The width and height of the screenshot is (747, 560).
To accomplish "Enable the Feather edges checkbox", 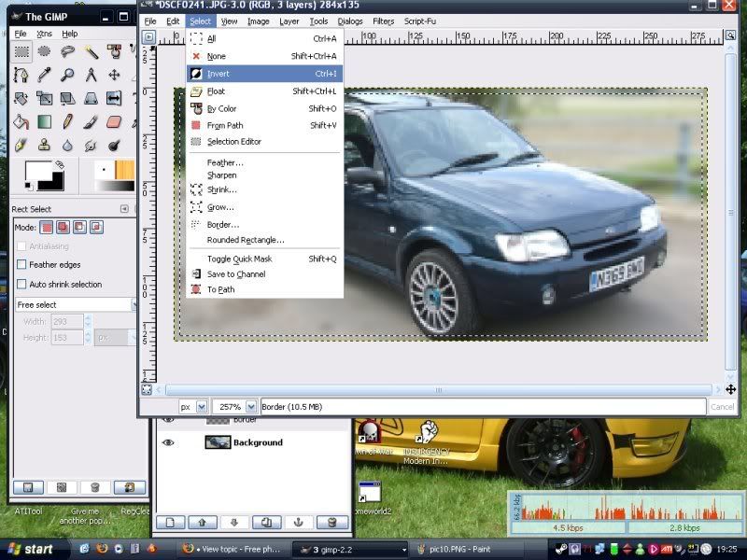I will (x=21, y=264).
